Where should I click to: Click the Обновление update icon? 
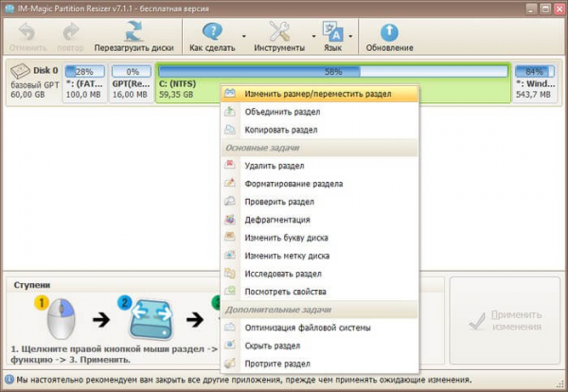pyautogui.click(x=389, y=32)
